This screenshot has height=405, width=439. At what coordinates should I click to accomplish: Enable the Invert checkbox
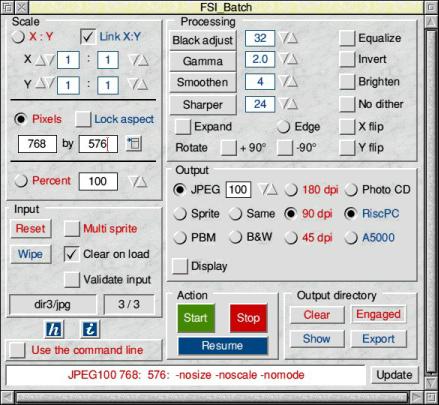click(347, 60)
